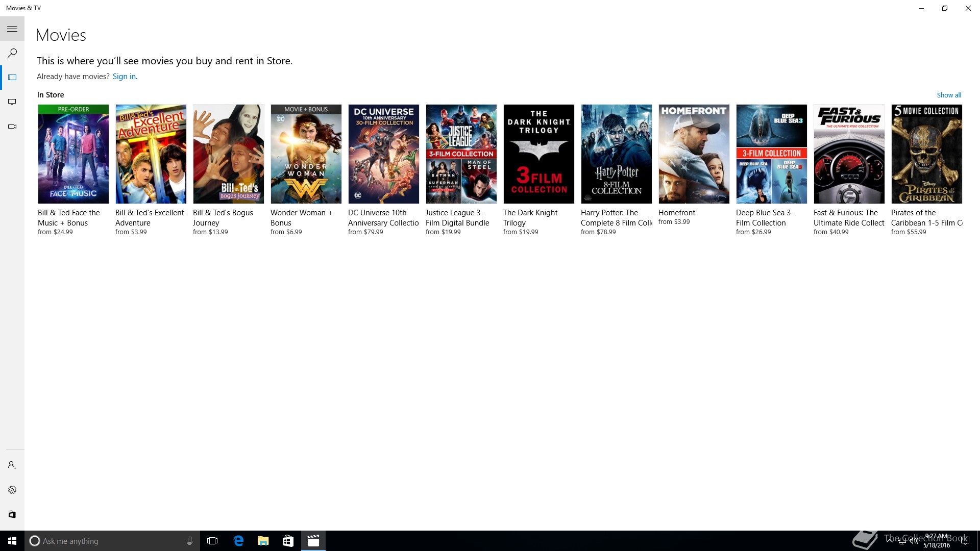The image size is (980, 551).
Task: Click the title 'The Dark Knight Trilogy'
Action: [x=530, y=218]
